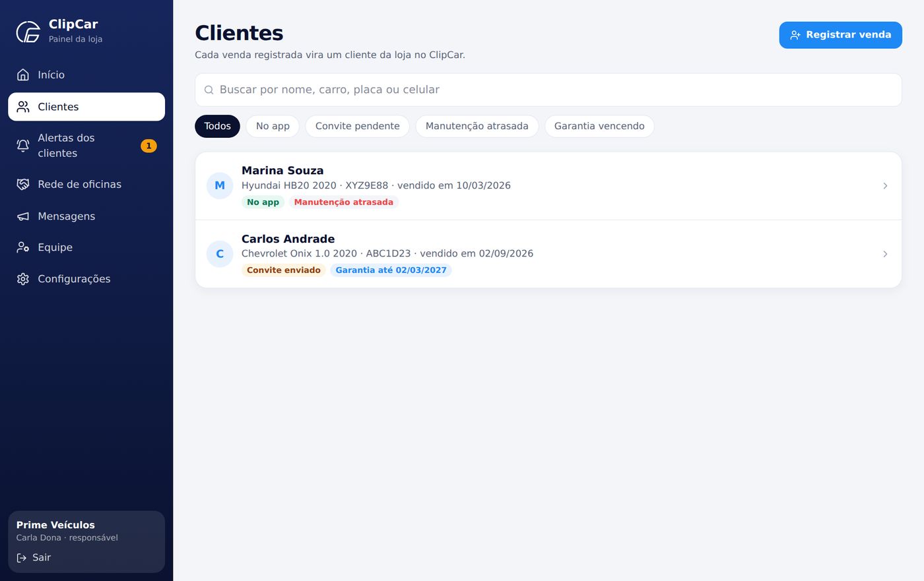The height and width of the screenshot is (581, 924).
Task: Open the Equipe section
Action: (86, 247)
